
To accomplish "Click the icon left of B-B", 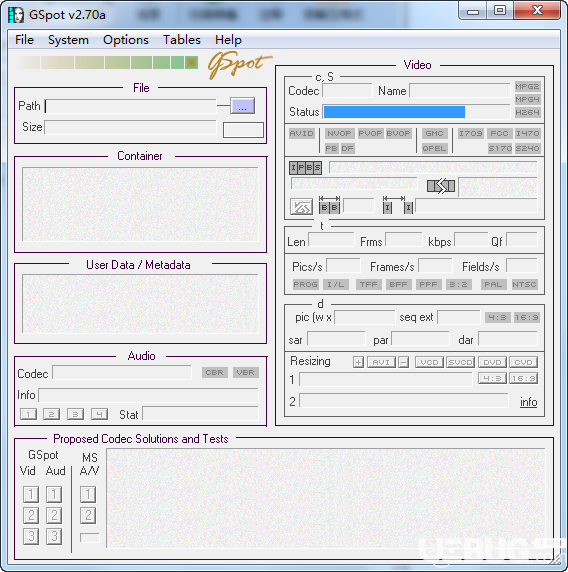I will pyautogui.click(x=301, y=206).
